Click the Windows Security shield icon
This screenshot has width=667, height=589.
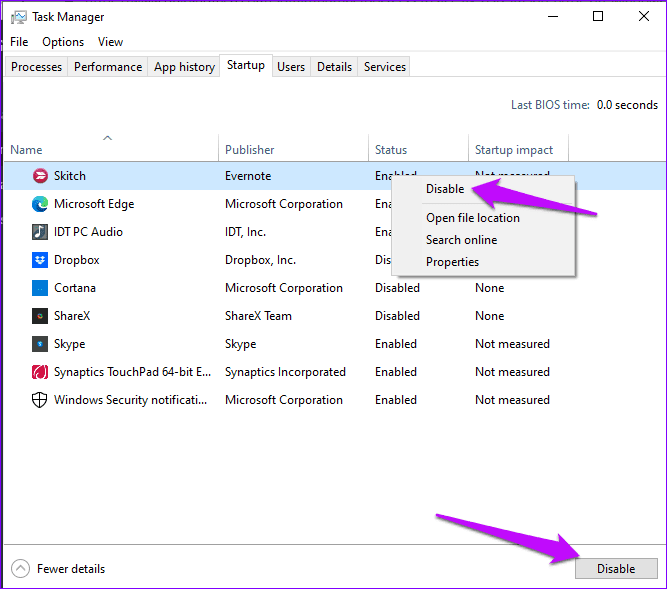click(x=40, y=400)
